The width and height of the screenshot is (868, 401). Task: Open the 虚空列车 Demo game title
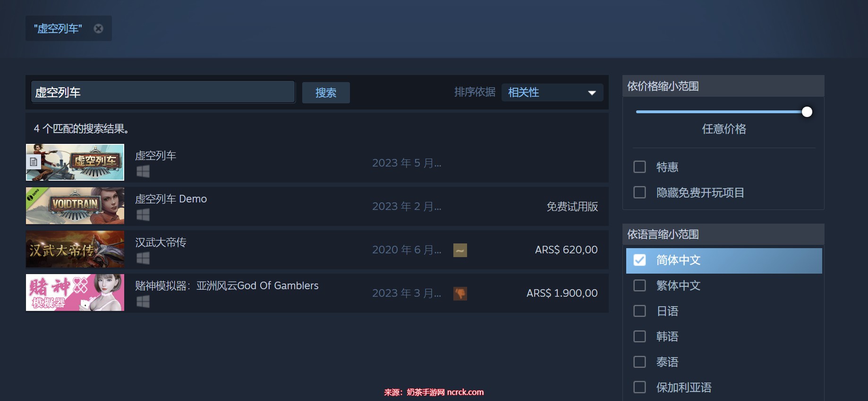click(x=171, y=199)
